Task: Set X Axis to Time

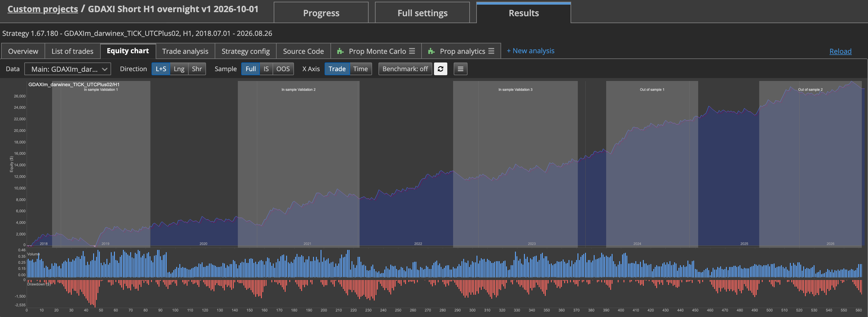Action: [x=361, y=69]
